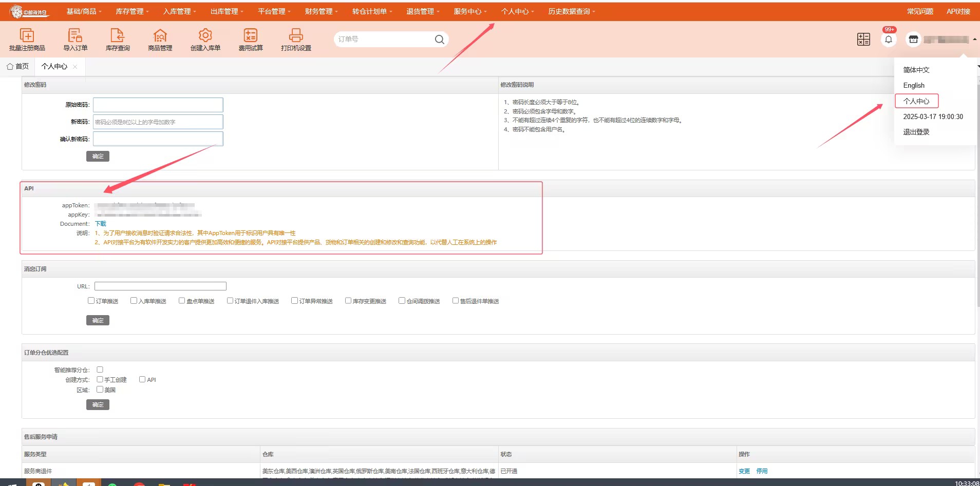Open the notification bell with the 99+ badge
980x486 pixels.
coord(889,40)
